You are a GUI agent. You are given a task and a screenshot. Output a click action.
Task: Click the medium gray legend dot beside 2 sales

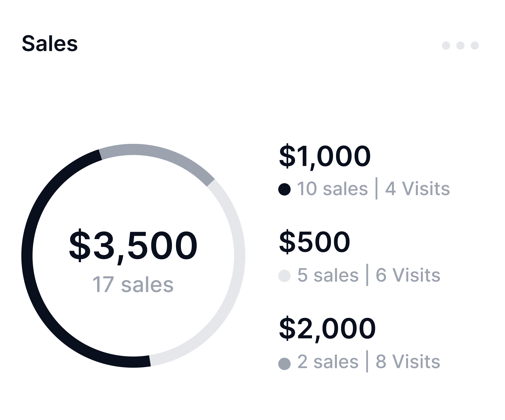(x=284, y=364)
